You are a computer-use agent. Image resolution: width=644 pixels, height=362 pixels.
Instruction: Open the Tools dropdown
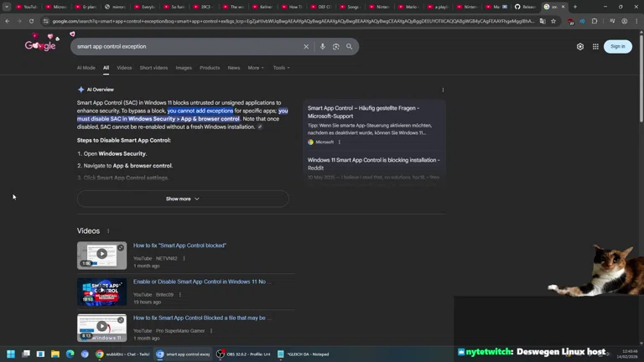281,68
